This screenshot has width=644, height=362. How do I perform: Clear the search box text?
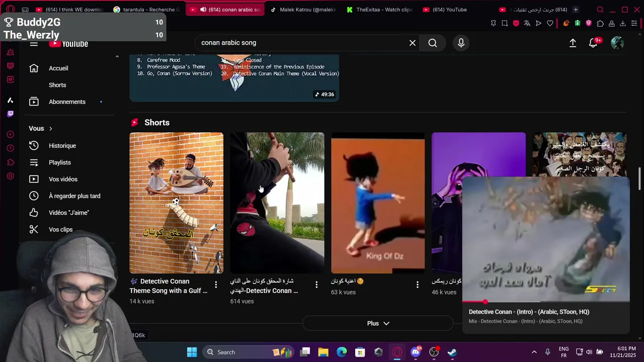tap(413, 43)
